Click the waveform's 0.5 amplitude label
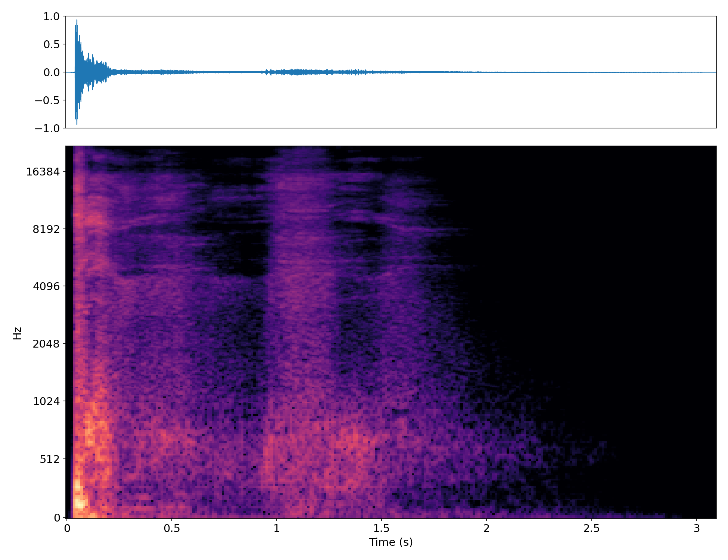The height and width of the screenshot is (560, 728). pos(52,44)
